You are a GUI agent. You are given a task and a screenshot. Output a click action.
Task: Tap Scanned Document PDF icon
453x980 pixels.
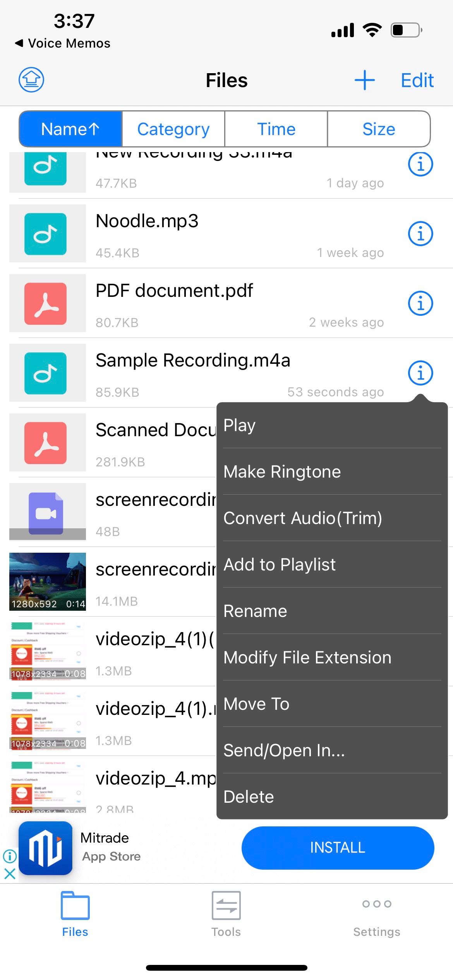coord(46,443)
